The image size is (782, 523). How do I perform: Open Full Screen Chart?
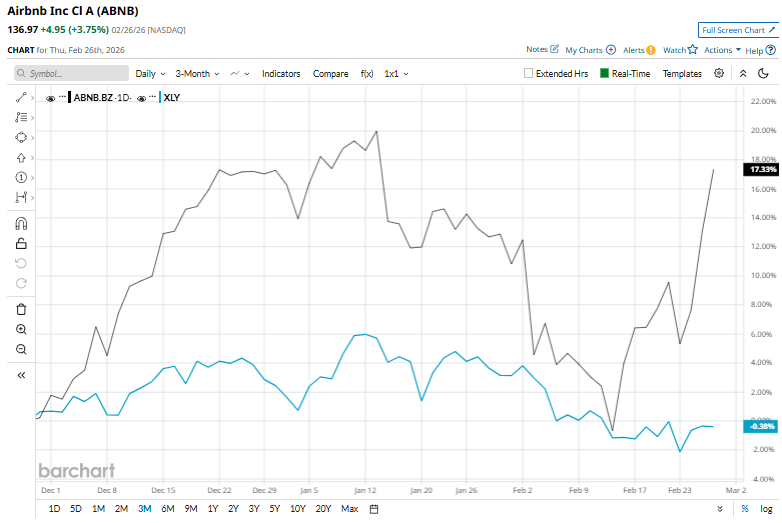pos(738,30)
